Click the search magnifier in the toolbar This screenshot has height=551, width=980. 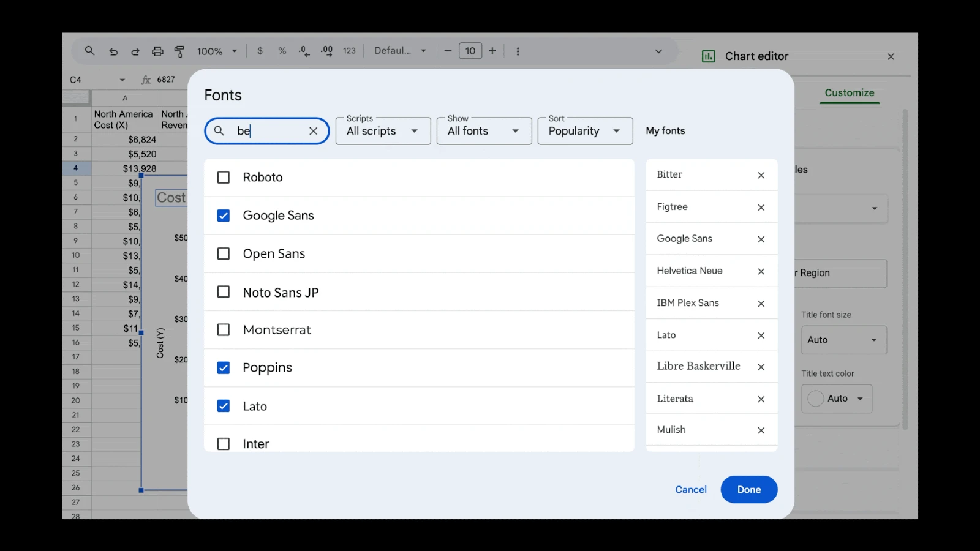[89, 51]
